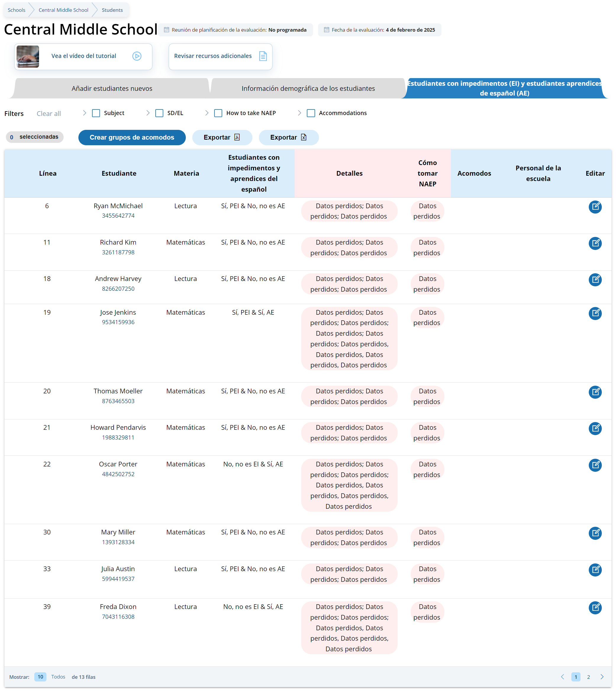
Task: Click Crear grupos de acomodos button
Action: [132, 137]
